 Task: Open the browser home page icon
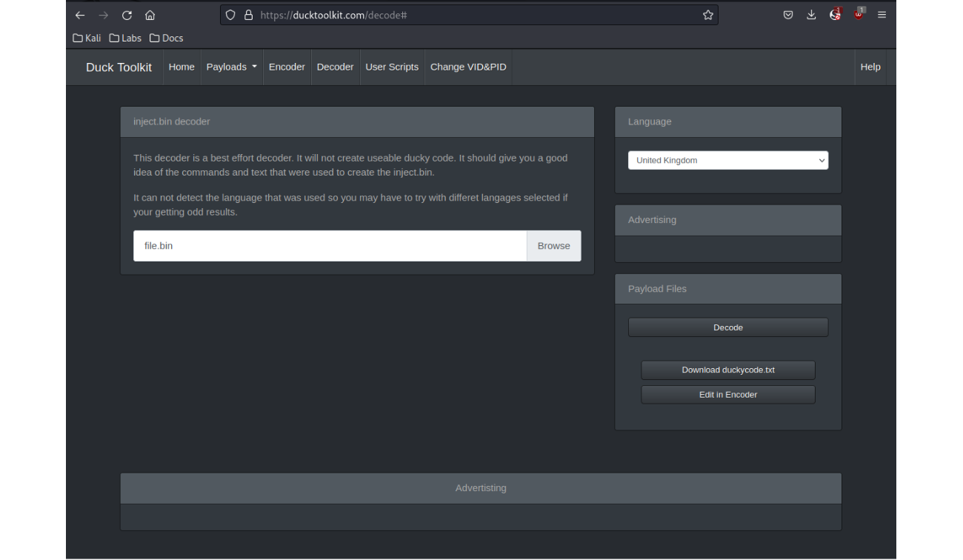[x=150, y=15]
